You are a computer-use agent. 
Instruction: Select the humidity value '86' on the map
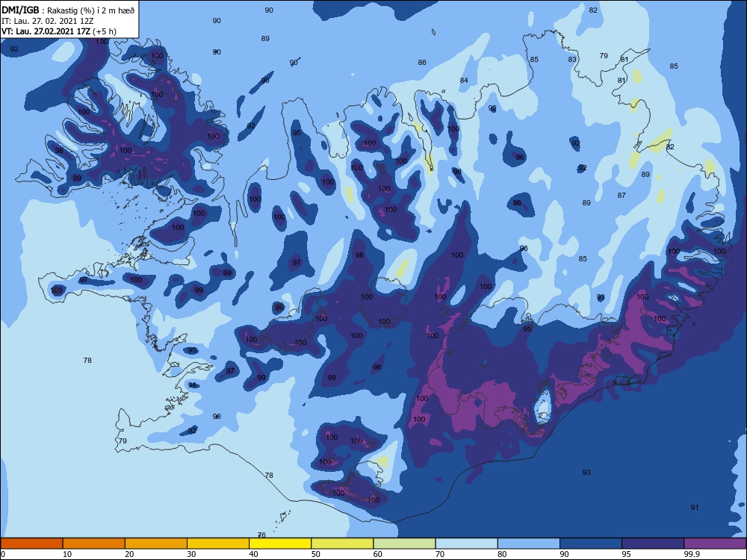point(422,63)
